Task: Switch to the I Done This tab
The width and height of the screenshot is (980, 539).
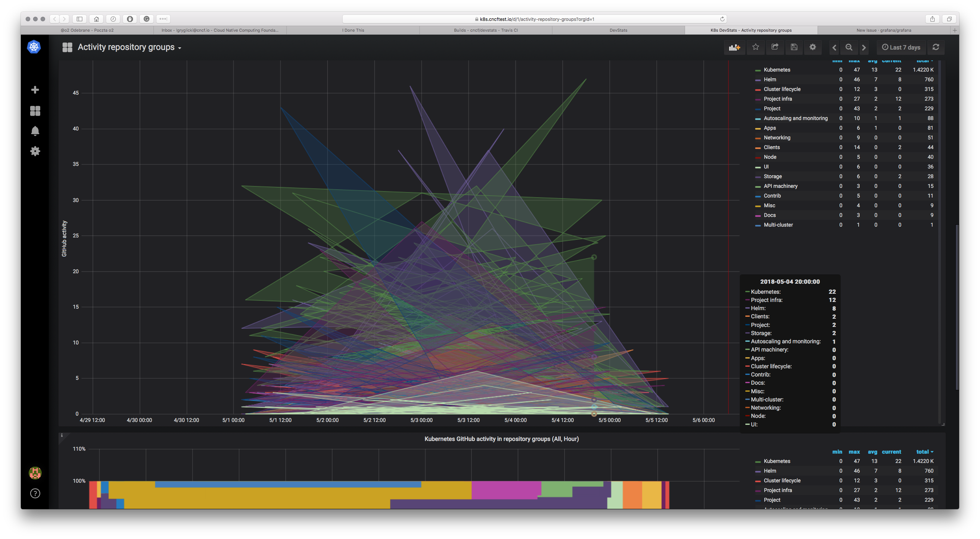Action: [353, 30]
